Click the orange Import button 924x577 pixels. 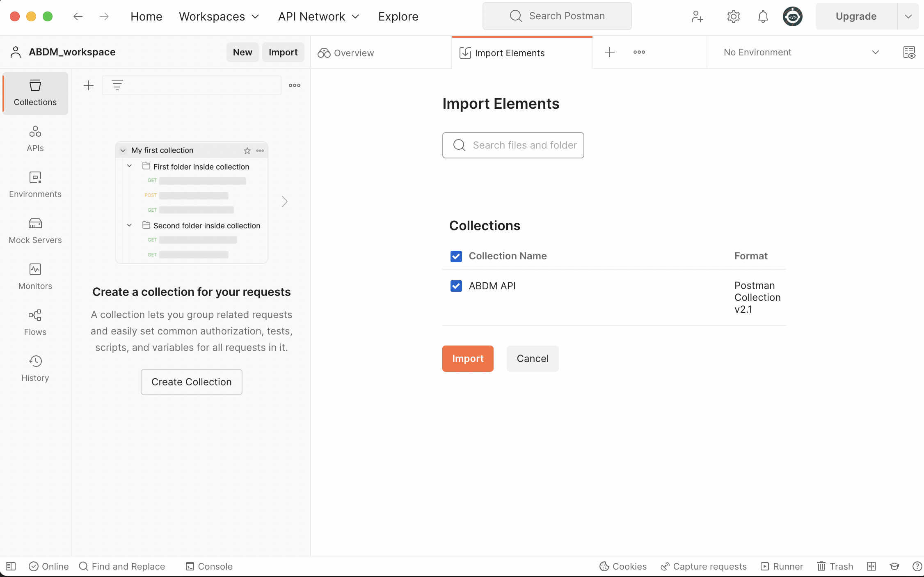pos(468,359)
